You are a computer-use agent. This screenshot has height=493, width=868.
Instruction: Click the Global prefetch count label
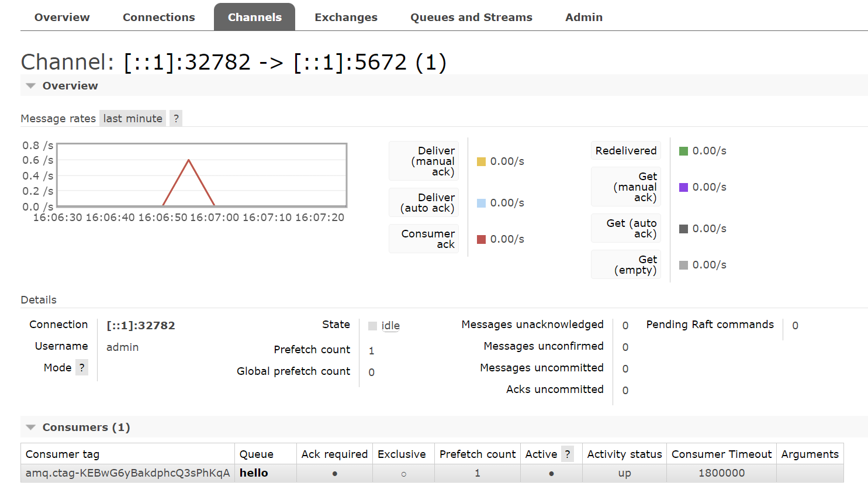coord(293,371)
